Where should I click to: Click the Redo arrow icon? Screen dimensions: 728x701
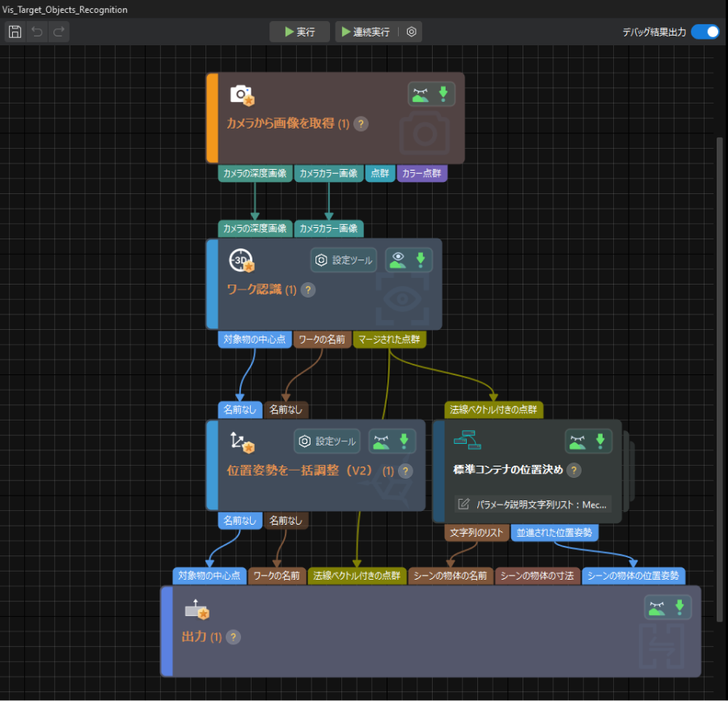59,32
